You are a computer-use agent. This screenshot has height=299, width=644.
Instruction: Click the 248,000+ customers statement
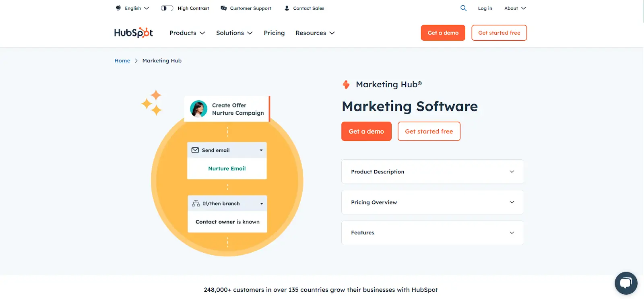tap(321, 290)
